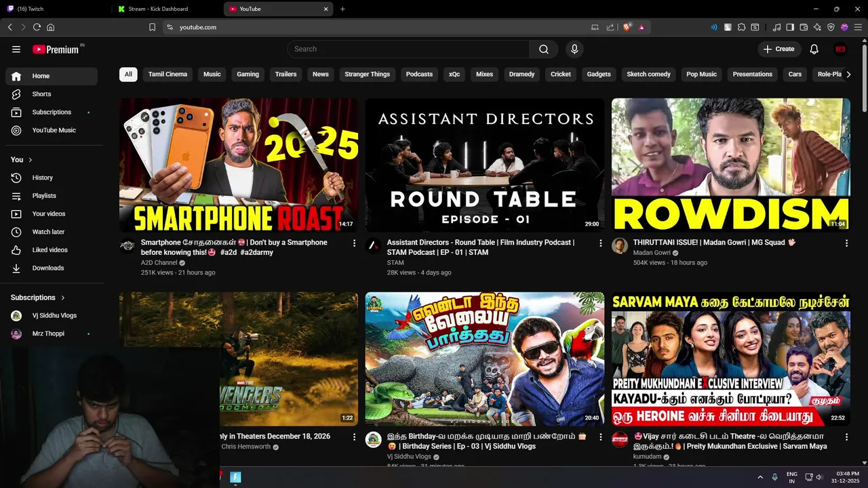Click the Create button
868x488 pixels.
(778, 49)
